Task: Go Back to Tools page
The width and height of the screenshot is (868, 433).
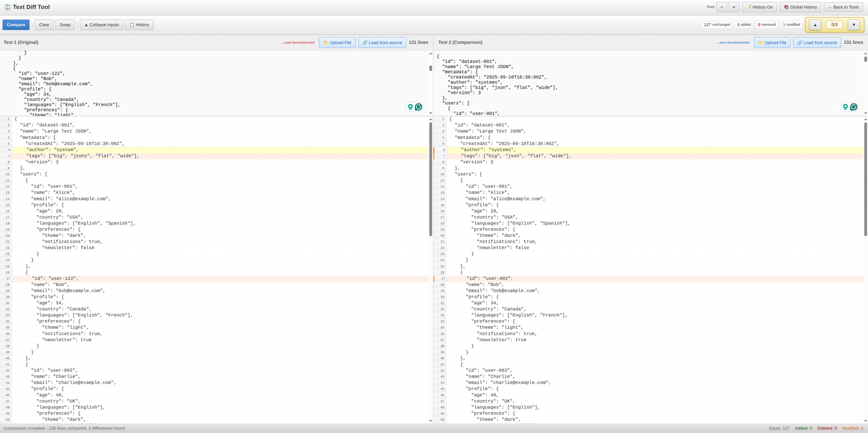Action: pos(843,7)
